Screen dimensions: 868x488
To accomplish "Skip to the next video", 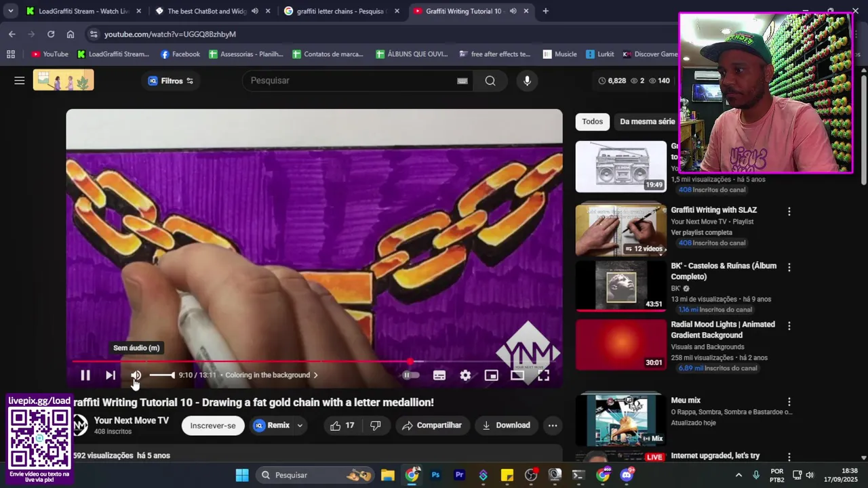I will pos(111,375).
